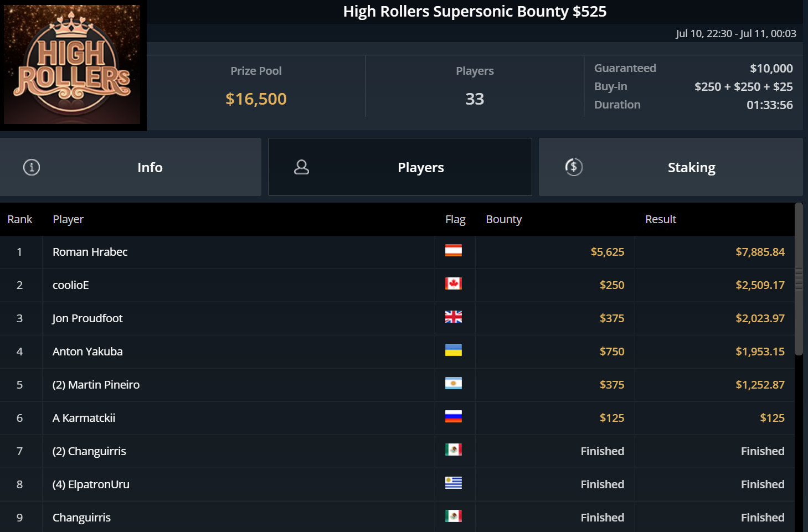
Task: Click Jon Proudfoot's UK flag icon
Action: (x=453, y=317)
